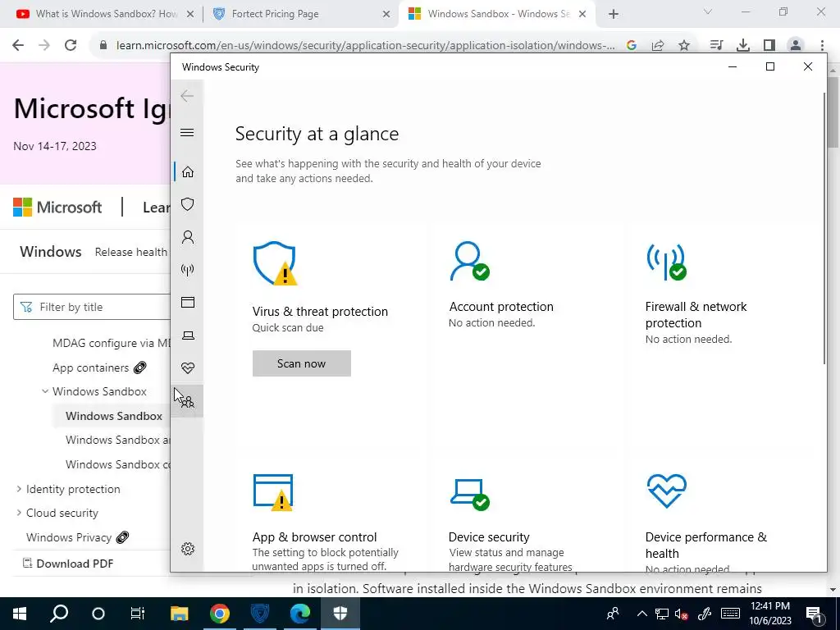Click the Device security tile icon
The width and height of the screenshot is (840, 630).
[x=470, y=495]
